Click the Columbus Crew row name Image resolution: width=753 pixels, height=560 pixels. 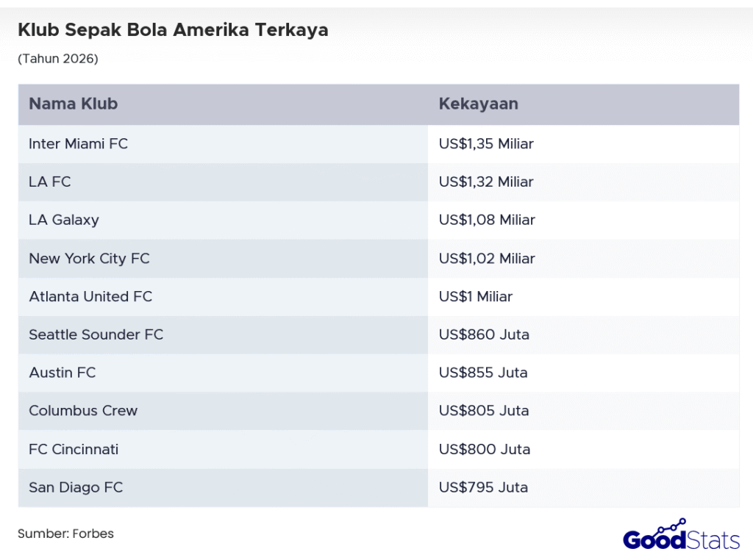(83, 411)
